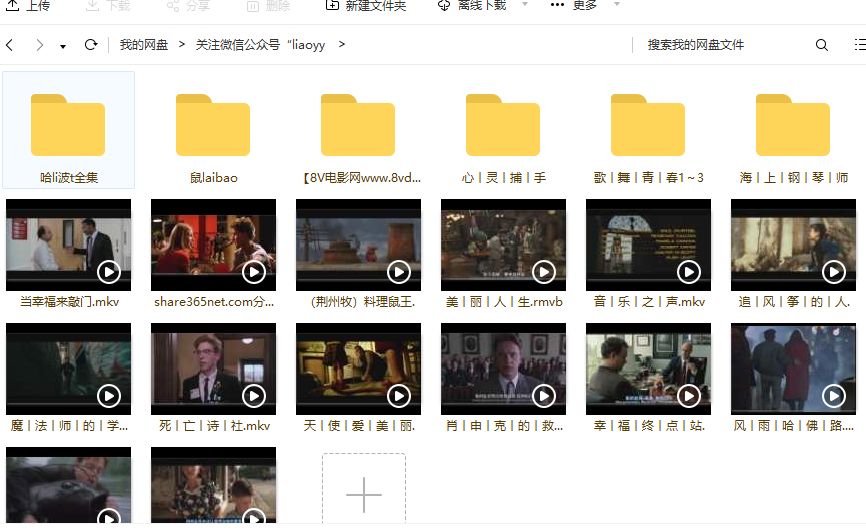866x531 pixels.
Task: Click the 幸福终点站 file name
Action: click(x=649, y=425)
